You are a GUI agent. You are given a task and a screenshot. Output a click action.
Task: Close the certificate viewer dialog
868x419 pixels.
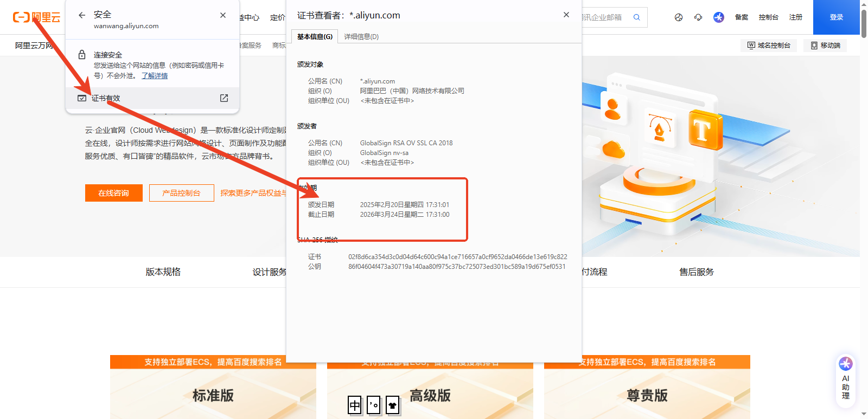click(566, 15)
